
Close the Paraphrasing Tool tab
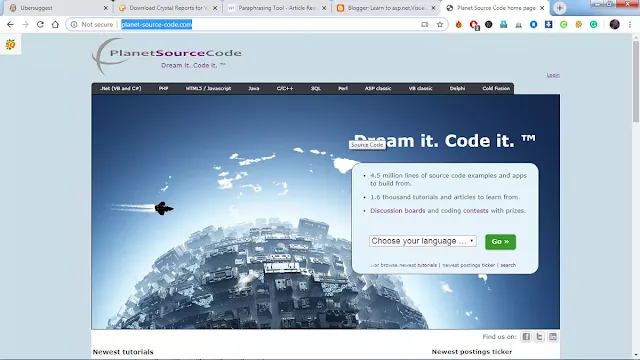[324, 8]
